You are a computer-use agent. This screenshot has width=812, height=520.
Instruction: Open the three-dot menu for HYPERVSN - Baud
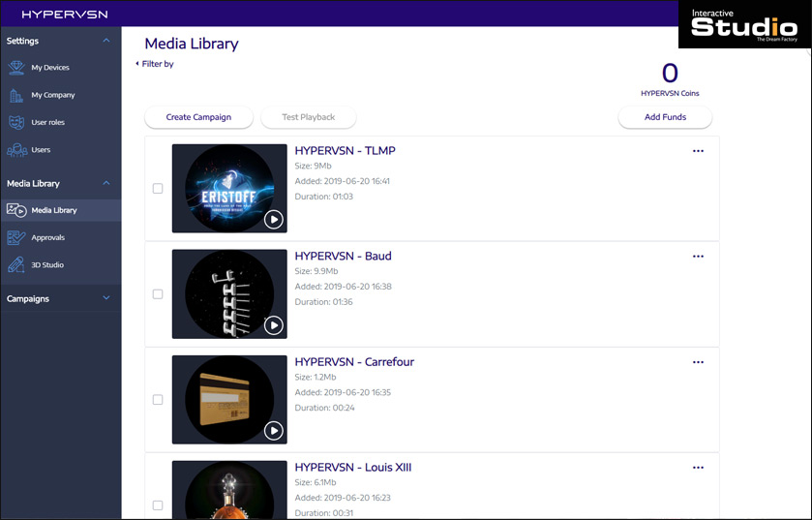click(698, 257)
